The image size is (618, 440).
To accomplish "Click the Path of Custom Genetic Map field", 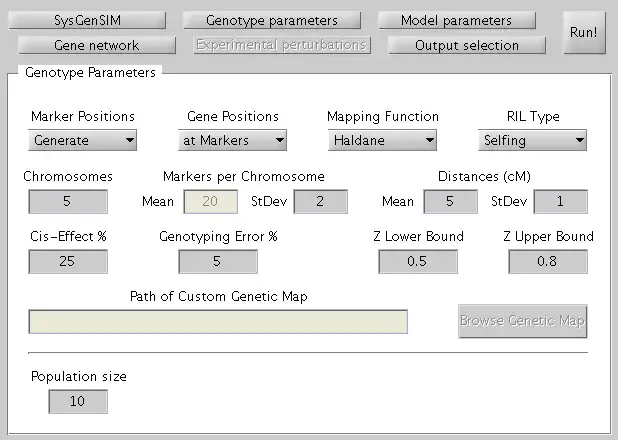I will tap(218, 322).
